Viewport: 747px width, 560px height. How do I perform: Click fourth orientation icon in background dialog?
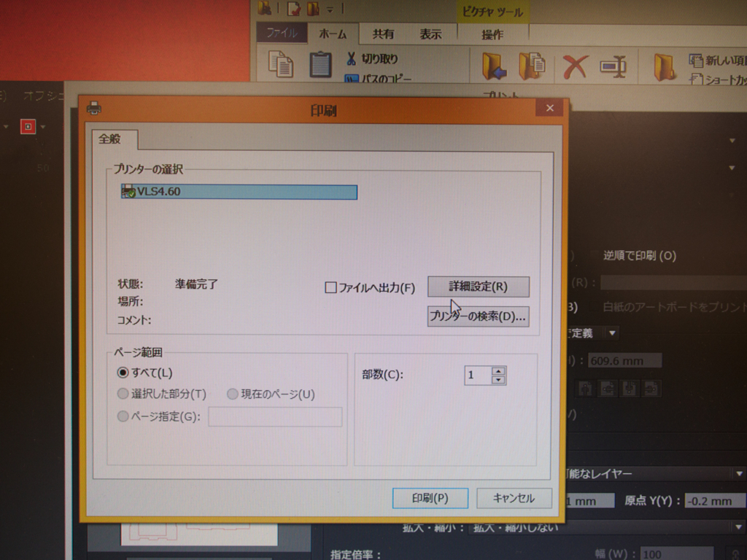(x=651, y=389)
